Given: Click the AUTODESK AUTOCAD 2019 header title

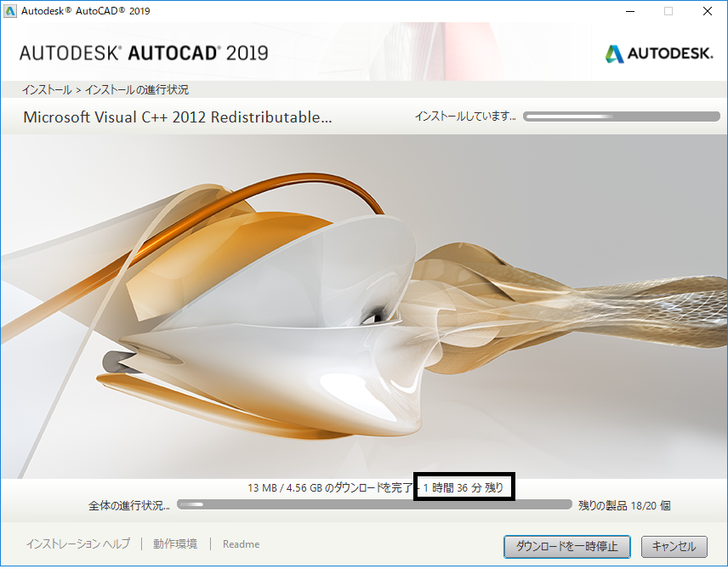Looking at the screenshot, I should (144, 53).
